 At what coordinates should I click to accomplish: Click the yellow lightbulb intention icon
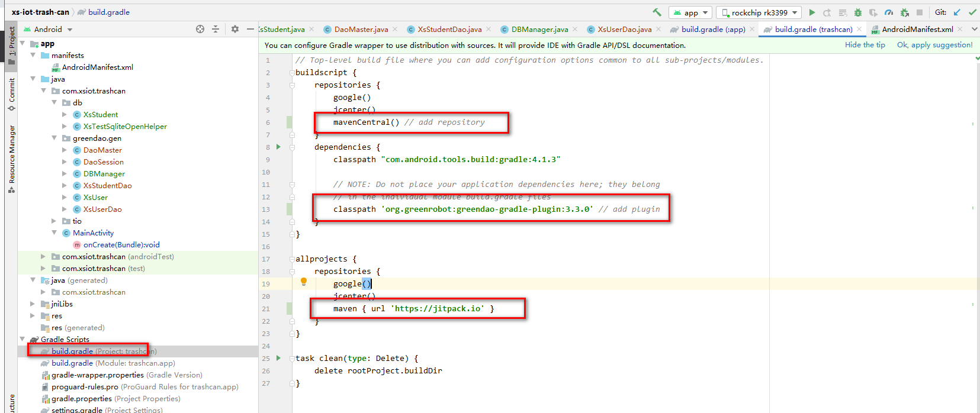[x=304, y=282]
